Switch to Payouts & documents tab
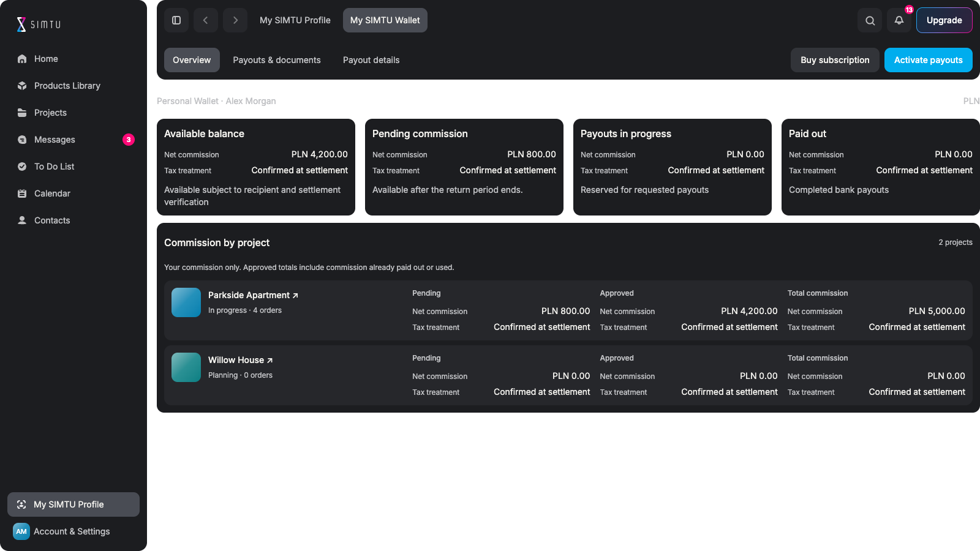Viewport: 980px width, 551px height. [x=277, y=60]
